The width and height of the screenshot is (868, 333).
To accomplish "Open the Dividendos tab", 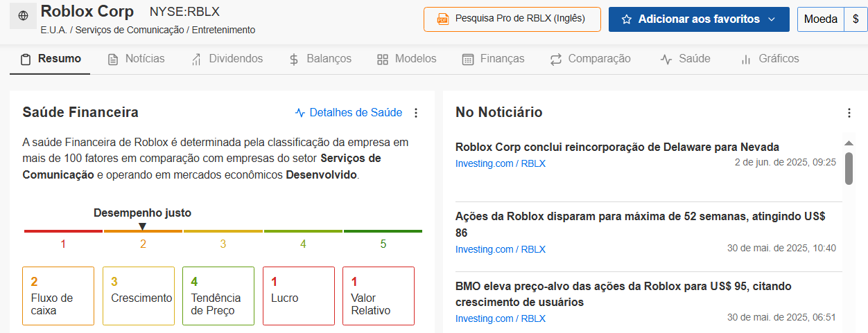I will (227, 59).
